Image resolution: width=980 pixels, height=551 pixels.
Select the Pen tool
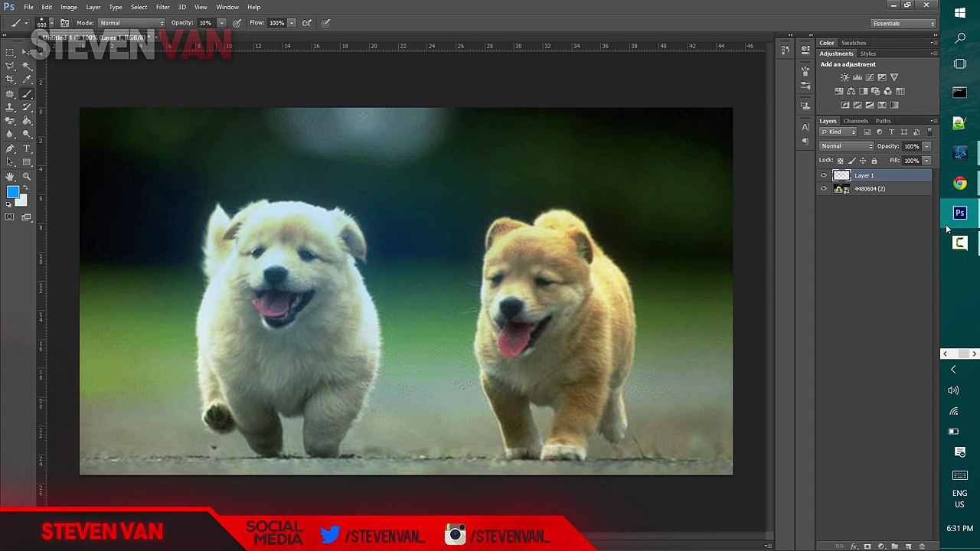10,148
